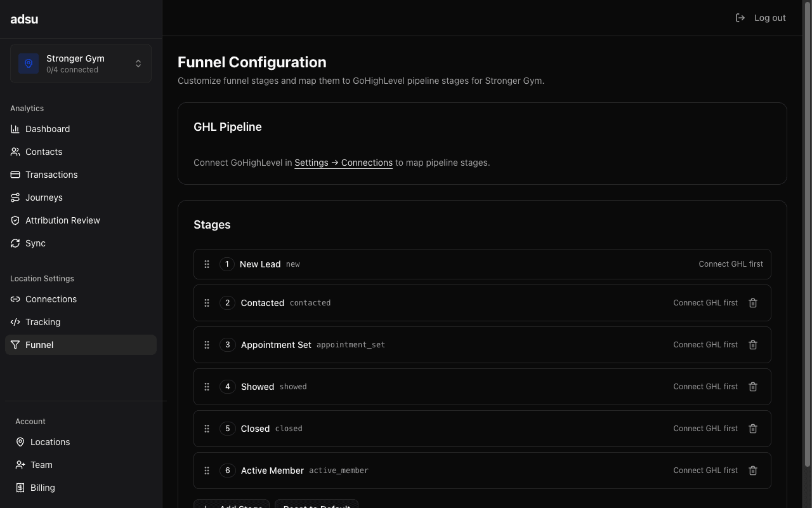Open the Settings → Connections link
This screenshot has width=812, height=508.
tap(343, 163)
